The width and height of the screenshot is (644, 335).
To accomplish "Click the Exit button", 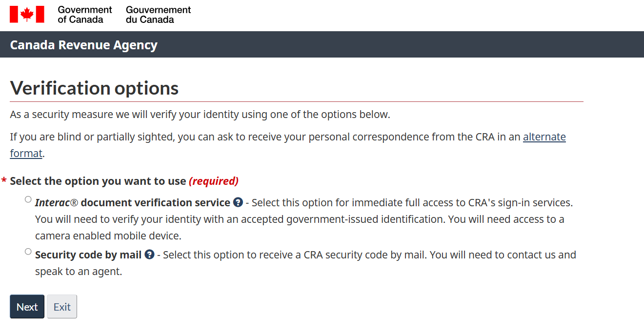I will [62, 307].
